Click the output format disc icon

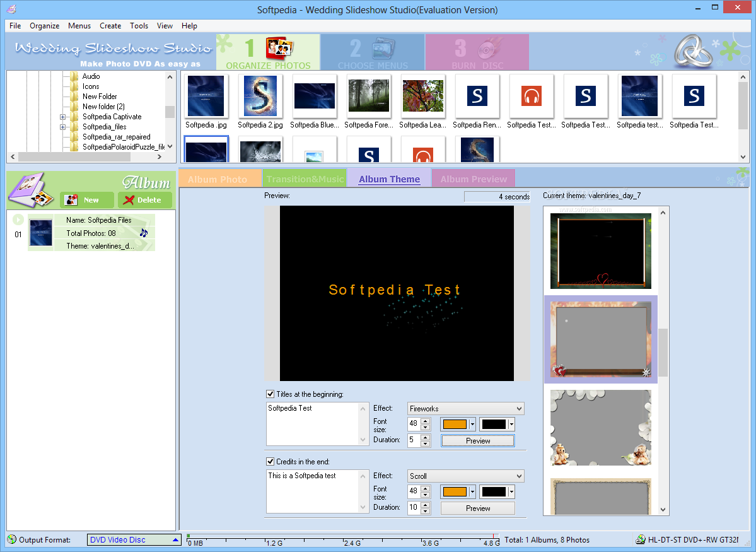(12, 539)
